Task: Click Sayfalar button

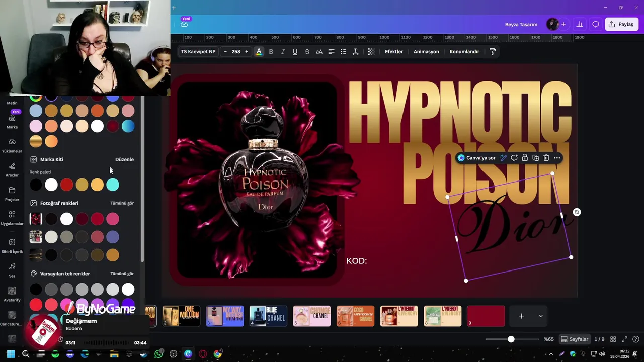Action: point(575,339)
